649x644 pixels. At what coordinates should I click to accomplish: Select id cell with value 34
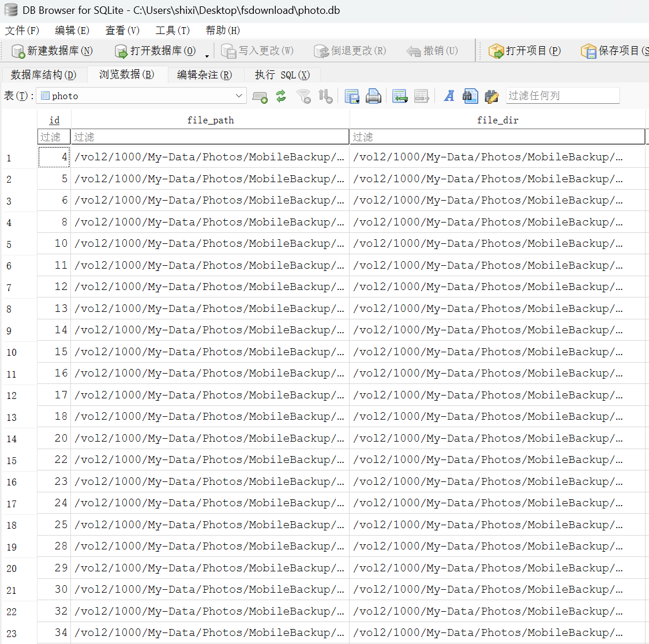point(54,632)
